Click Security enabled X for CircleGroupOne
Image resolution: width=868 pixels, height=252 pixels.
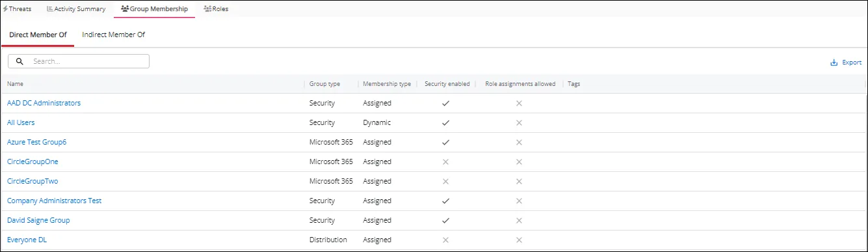[445, 161]
